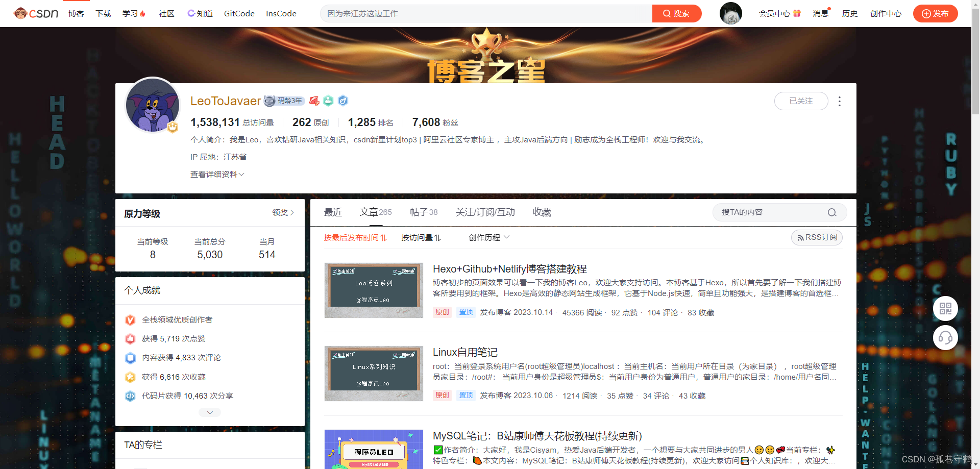Click the flame icon next to 学习

(142, 13)
